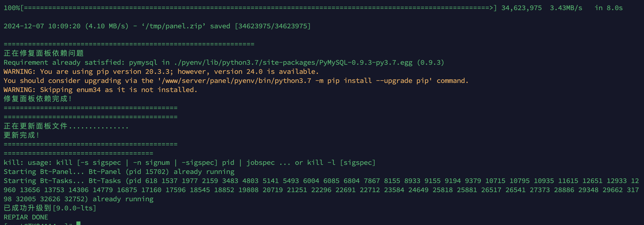
Task: Click the 3.43MB/s download speed text
Action: click(566, 8)
